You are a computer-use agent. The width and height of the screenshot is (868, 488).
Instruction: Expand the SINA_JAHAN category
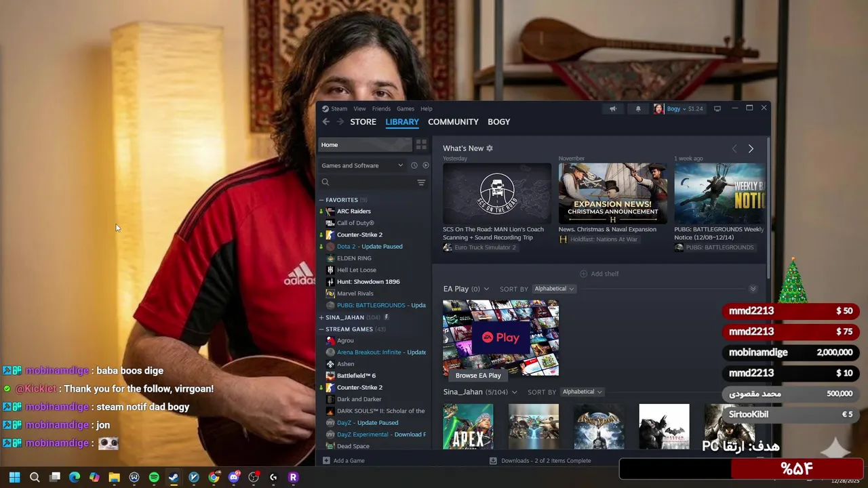321,317
